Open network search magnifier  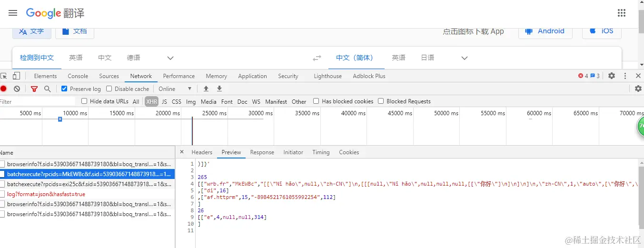pos(47,89)
